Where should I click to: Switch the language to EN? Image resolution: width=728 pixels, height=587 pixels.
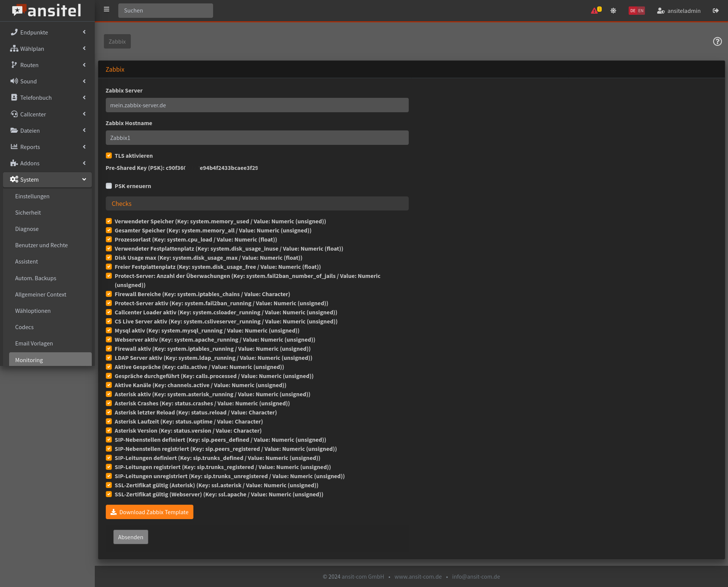tap(641, 11)
